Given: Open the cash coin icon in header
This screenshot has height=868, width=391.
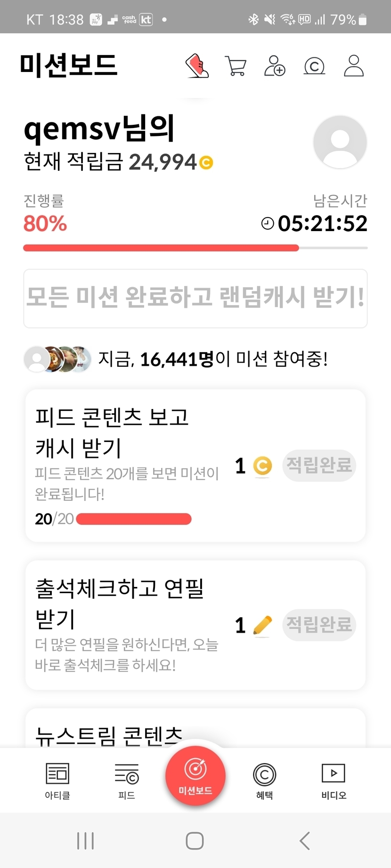Looking at the screenshot, I should click(314, 66).
